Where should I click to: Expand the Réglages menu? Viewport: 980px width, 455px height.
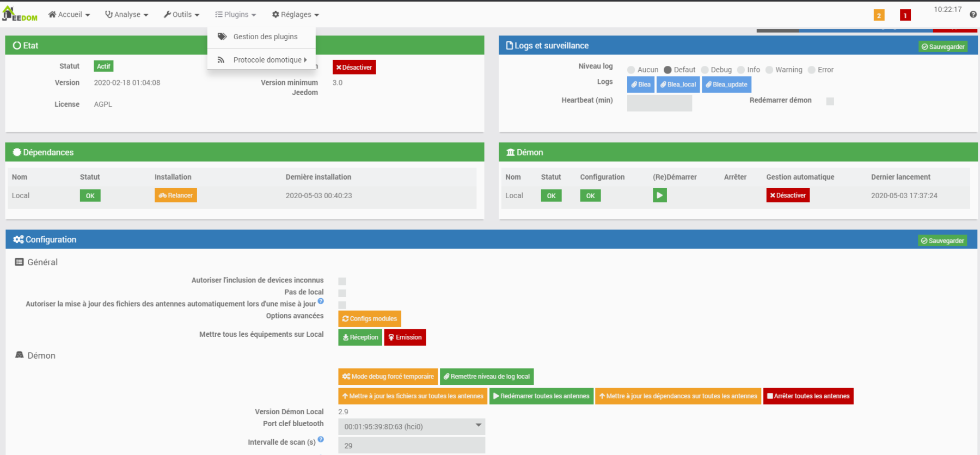[x=295, y=15]
